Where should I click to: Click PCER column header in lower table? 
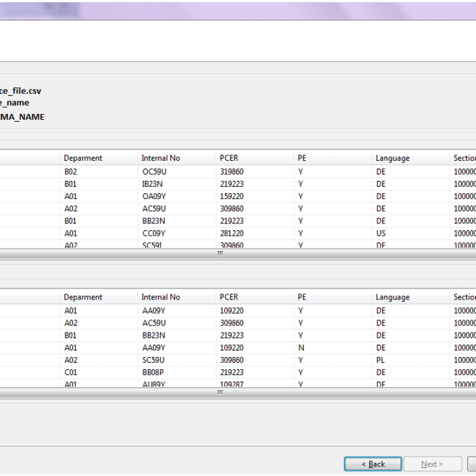254,297
